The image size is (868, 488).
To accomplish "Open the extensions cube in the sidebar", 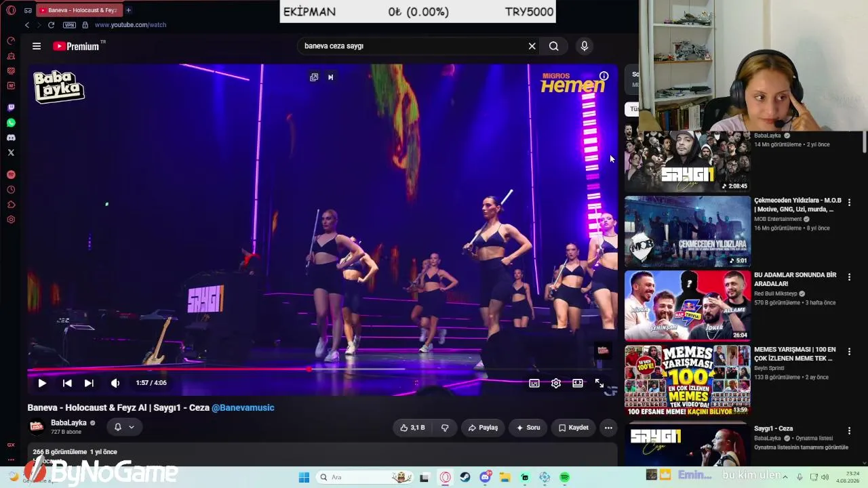I will coord(11,205).
